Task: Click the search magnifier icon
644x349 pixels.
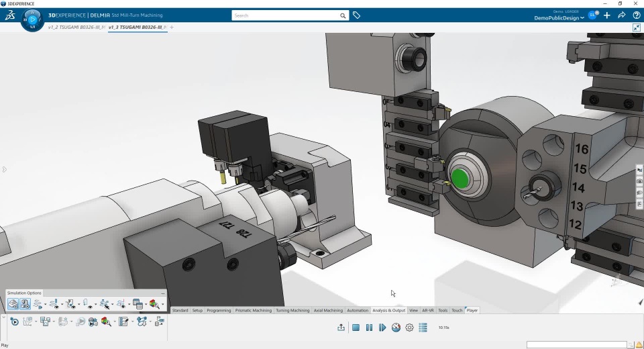Action: [343, 15]
